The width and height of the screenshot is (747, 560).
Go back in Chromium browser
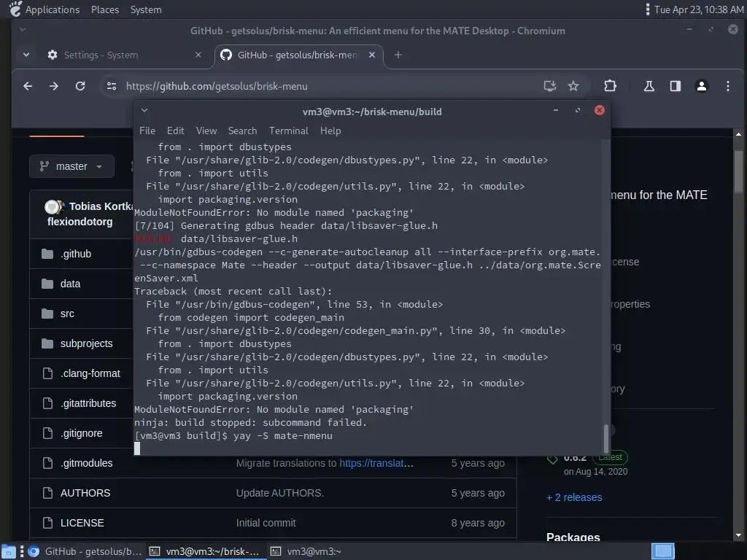28,86
